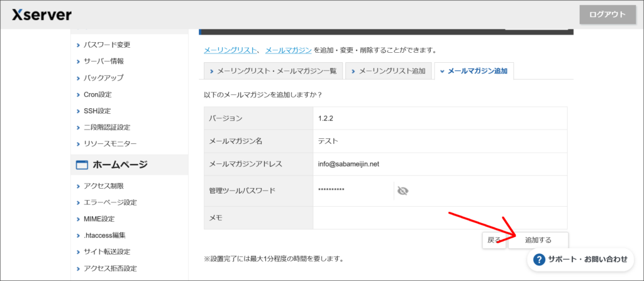This screenshot has height=281, width=644.
Task: Select the メールマガジン追加 tab
Action: (x=474, y=71)
